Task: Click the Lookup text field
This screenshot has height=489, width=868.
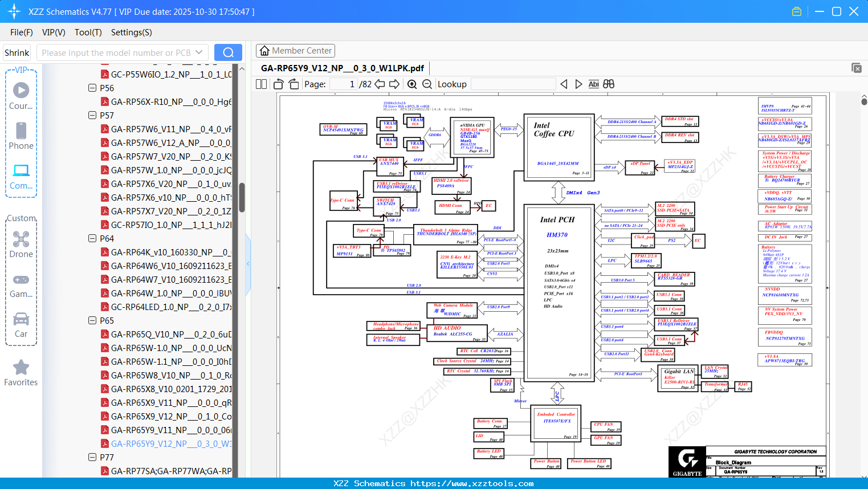Action: [513, 84]
